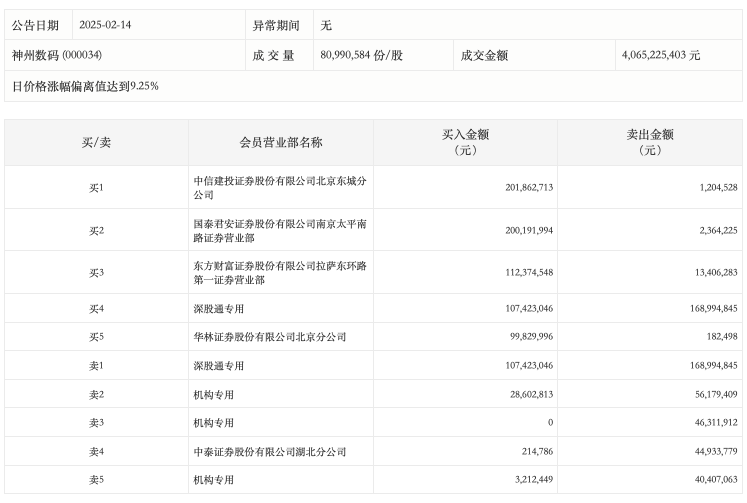The height and width of the screenshot is (503, 747).
Task: Click the 买/卖 column header
Action: [96, 142]
